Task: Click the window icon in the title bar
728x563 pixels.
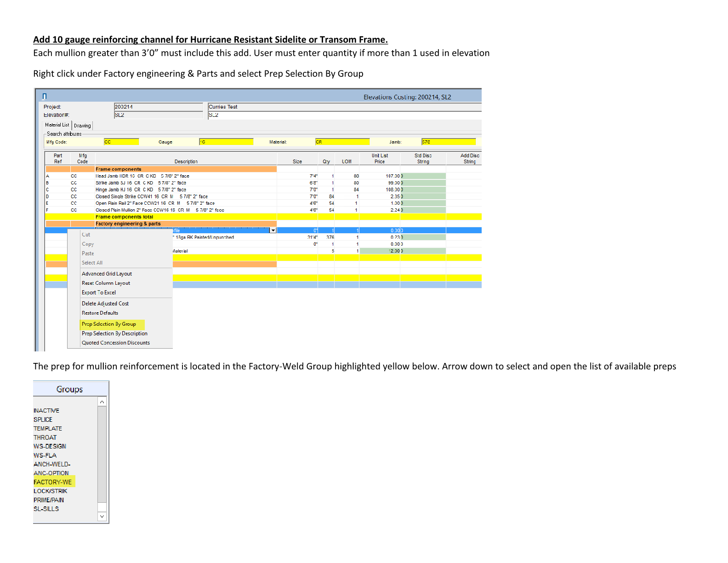Action: coord(45,96)
